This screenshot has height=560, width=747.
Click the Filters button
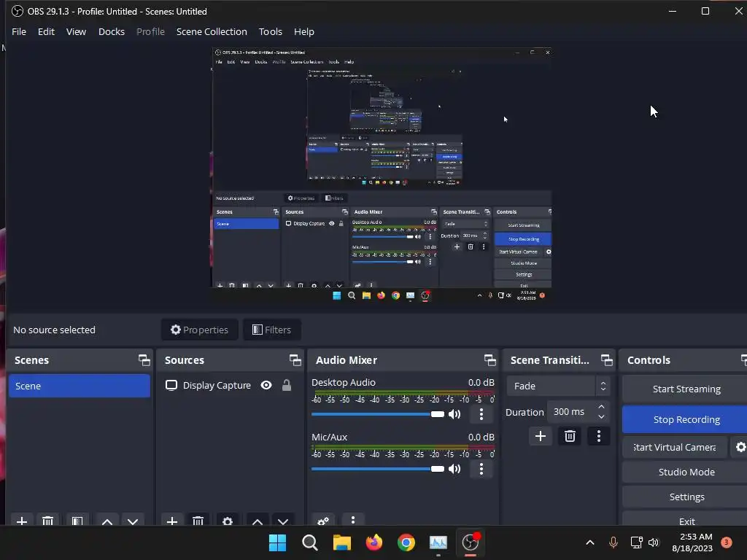click(271, 330)
